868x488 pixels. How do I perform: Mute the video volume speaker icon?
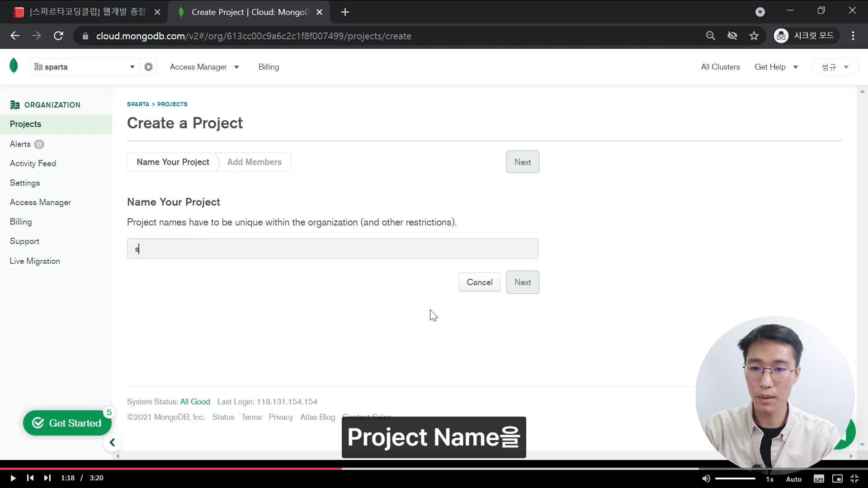(x=706, y=479)
